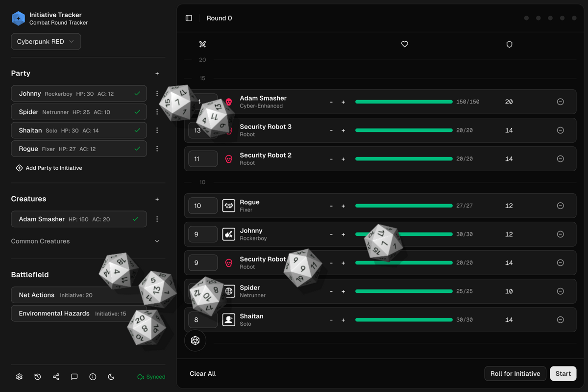Edit Johnny's initiative value field
Viewport: 588px width, 392px height.
click(203, 235)
